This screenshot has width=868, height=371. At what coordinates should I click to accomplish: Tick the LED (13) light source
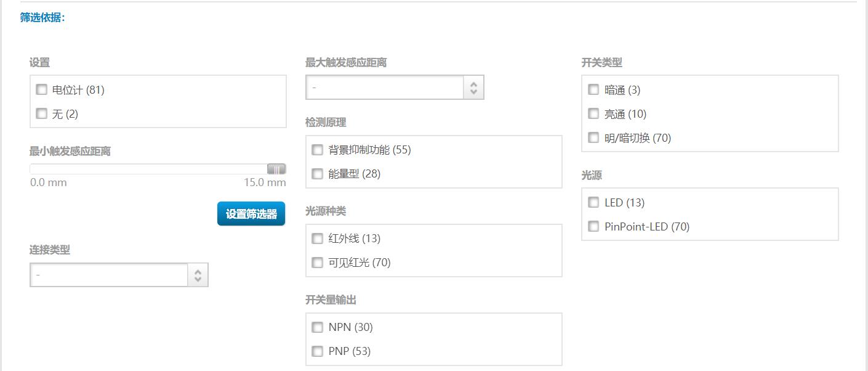click(x=593, y=202)
